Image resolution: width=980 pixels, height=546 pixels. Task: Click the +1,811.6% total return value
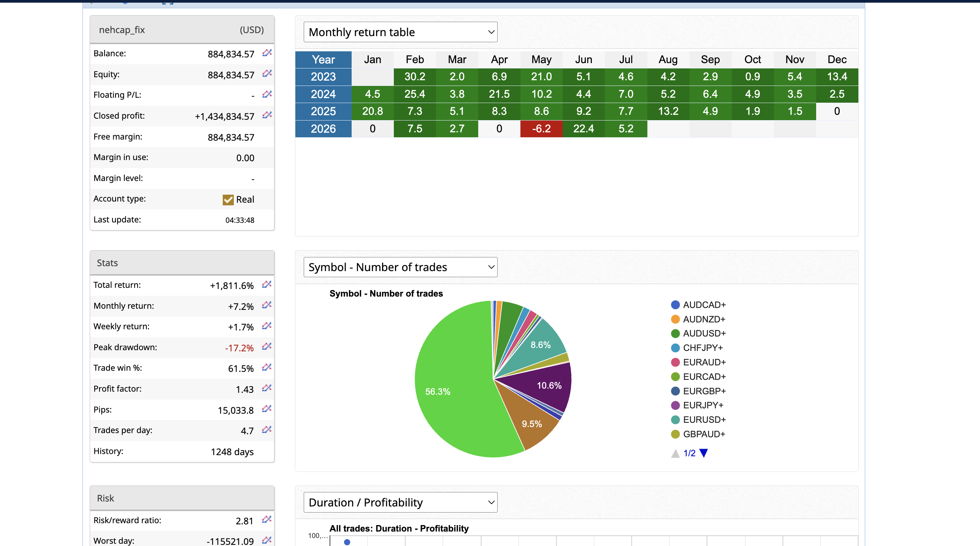coord(232,286)
